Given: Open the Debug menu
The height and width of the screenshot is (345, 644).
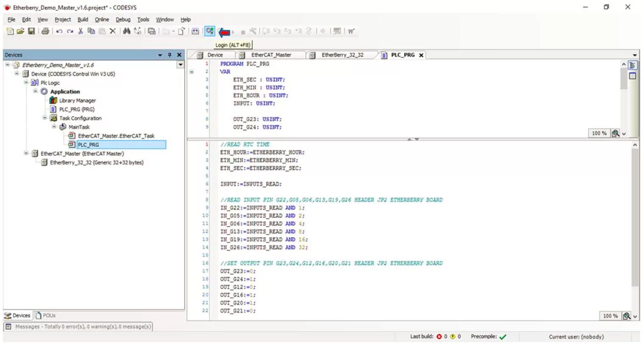Looking at the screenshot, I should pos(123,20).
